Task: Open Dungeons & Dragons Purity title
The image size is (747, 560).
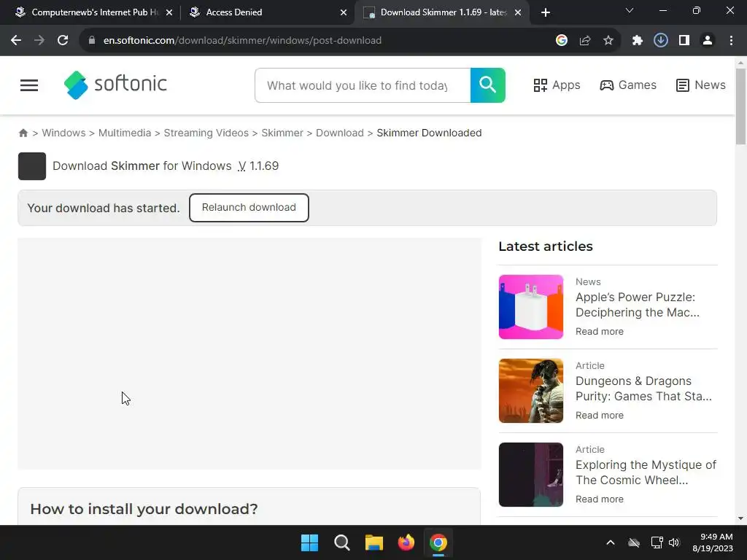Action: coord(643,389)
